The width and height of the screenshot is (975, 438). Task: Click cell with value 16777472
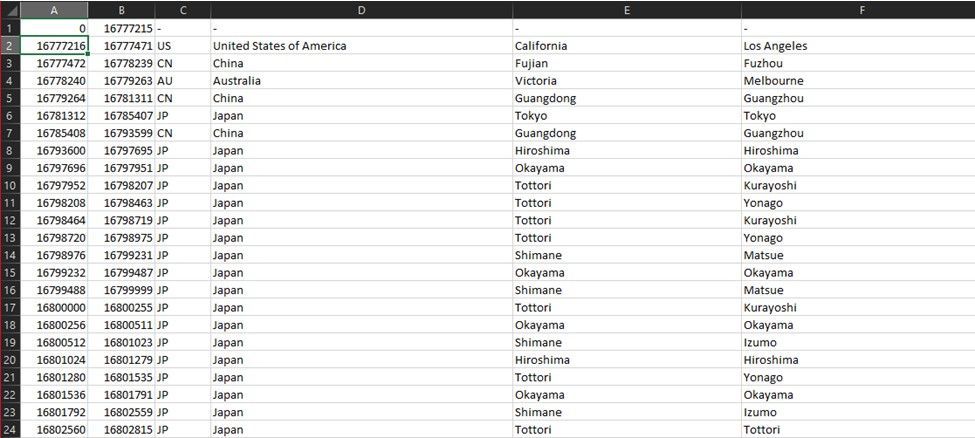(54, 63)
